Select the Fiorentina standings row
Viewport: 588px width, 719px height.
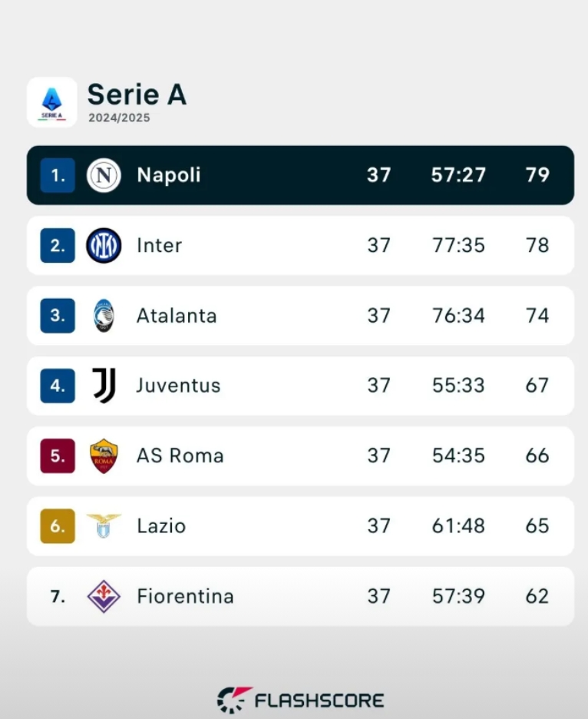coord(300,596)
